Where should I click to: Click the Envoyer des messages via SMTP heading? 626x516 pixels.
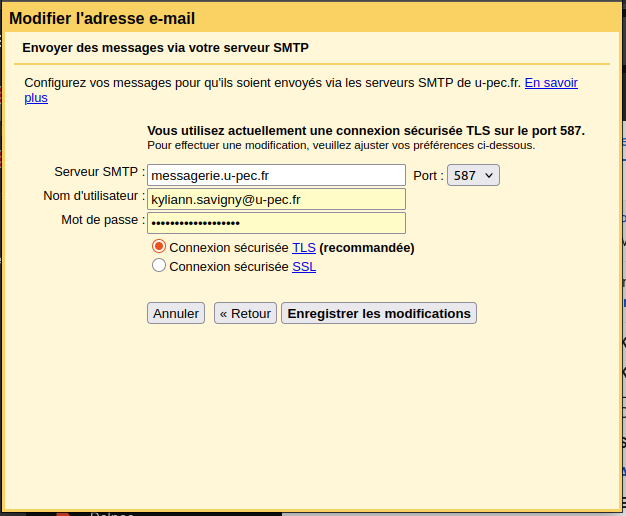pos(165,47)
